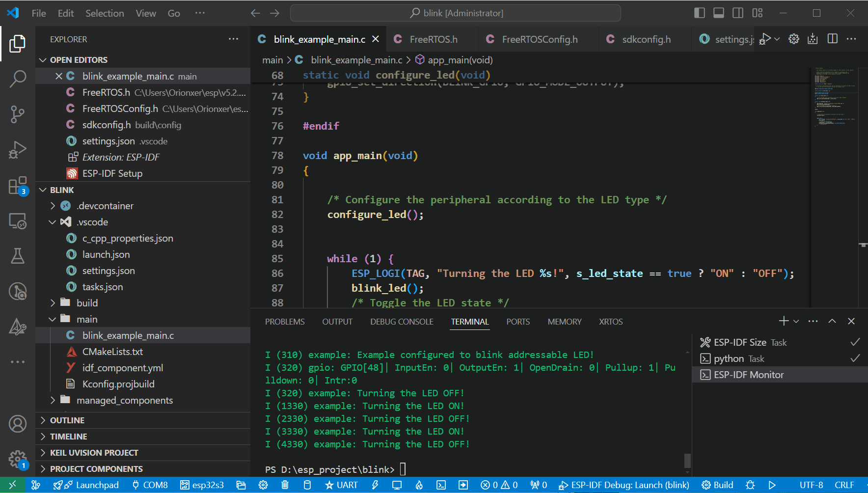Select the COM8 serial port button
The width and height of the screenshot is (868, 493).
pos(150,485)
